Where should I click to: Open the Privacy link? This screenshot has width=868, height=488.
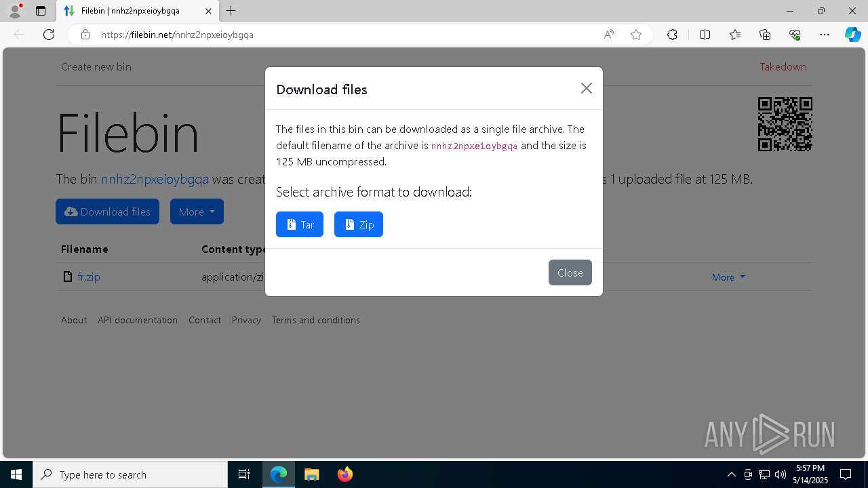pyautogui.click(x=246, y=320)
